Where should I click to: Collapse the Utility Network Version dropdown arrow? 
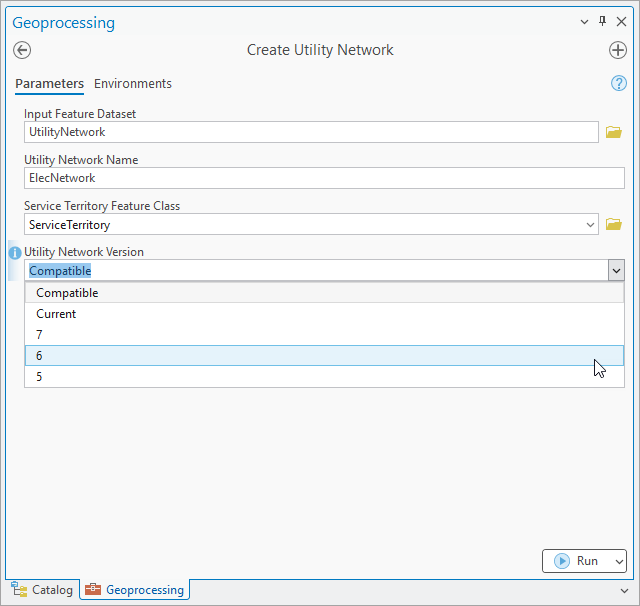coord(615,270)
